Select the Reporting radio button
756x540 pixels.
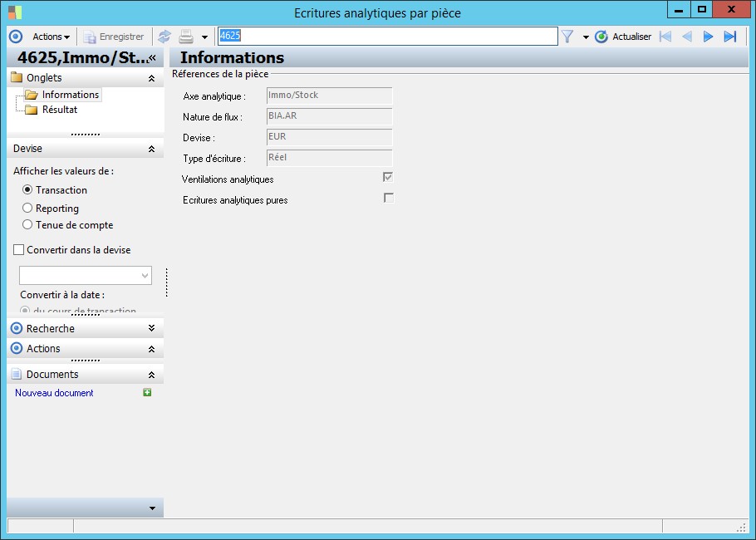[x=27, y=208]
